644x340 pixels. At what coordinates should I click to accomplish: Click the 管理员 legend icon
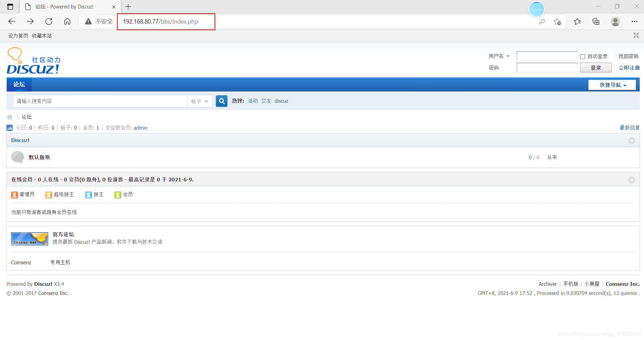click(x=14, y=195)
